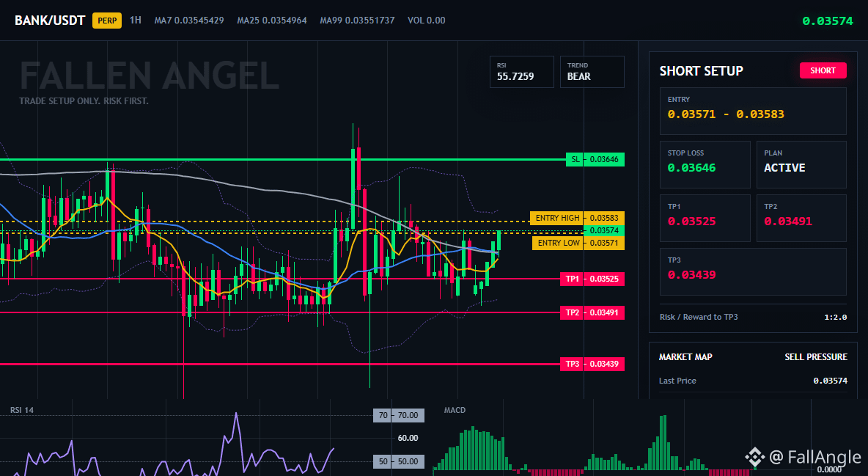The image size is (868, 476).
Task: Click the MARKET MAP heading
Action: pyautogui.click(x=685, y=357)
